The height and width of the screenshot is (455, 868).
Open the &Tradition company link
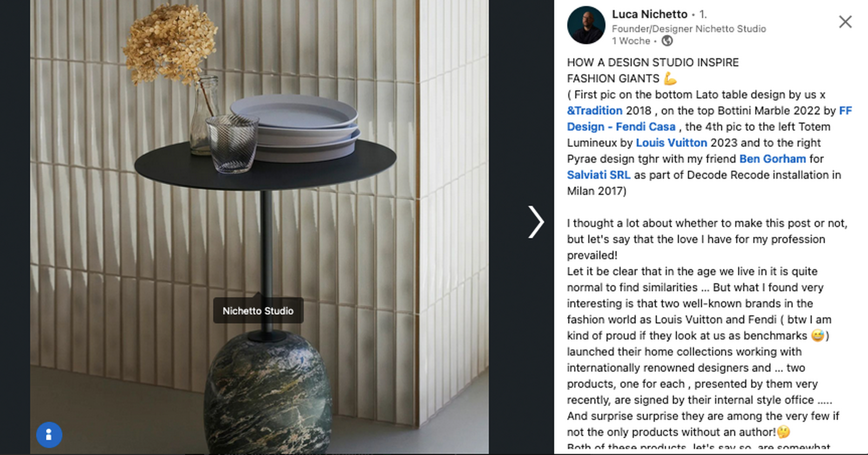click(595, 110)
